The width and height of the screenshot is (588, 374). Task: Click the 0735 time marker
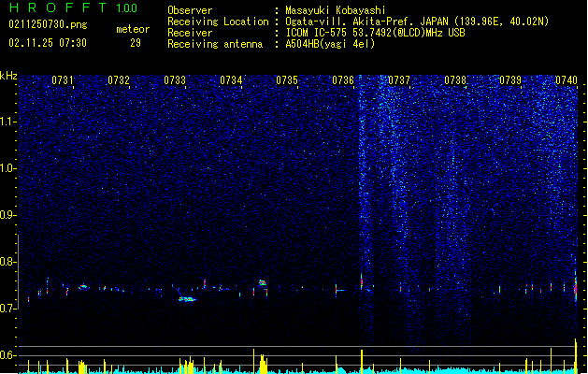287,80
